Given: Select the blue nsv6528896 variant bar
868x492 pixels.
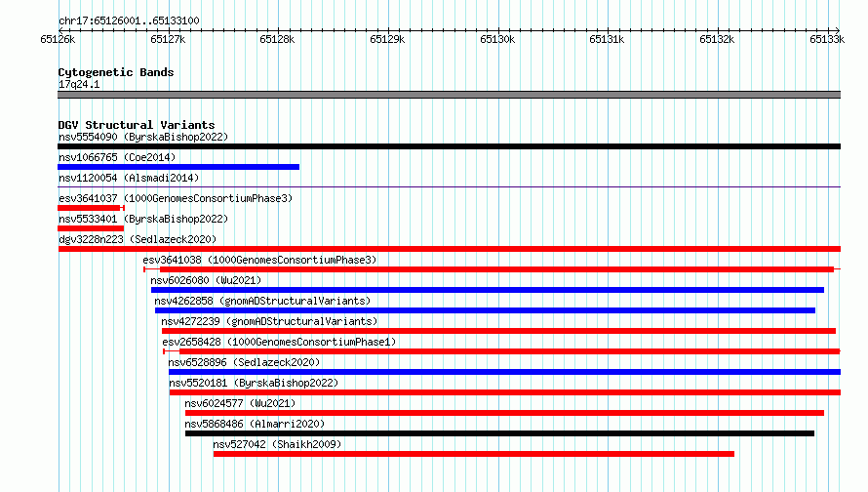Looking at the screenshot, I should tap(505, 372).
